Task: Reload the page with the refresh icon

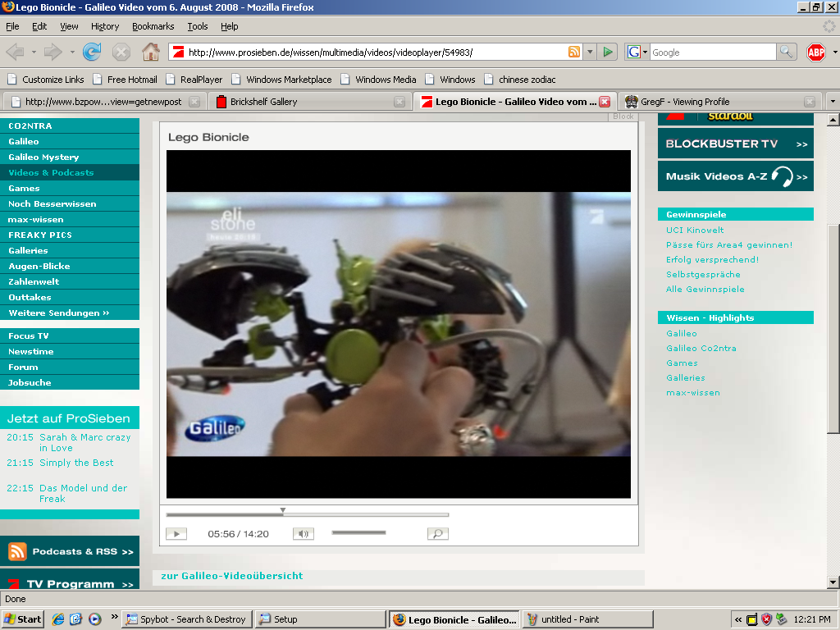Action: click(92, 52)
